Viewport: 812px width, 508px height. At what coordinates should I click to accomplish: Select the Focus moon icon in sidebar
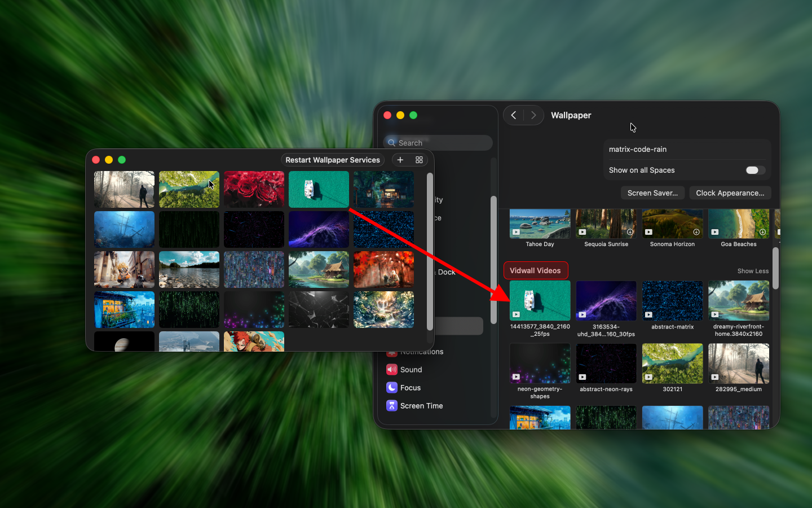coord(392,388)
